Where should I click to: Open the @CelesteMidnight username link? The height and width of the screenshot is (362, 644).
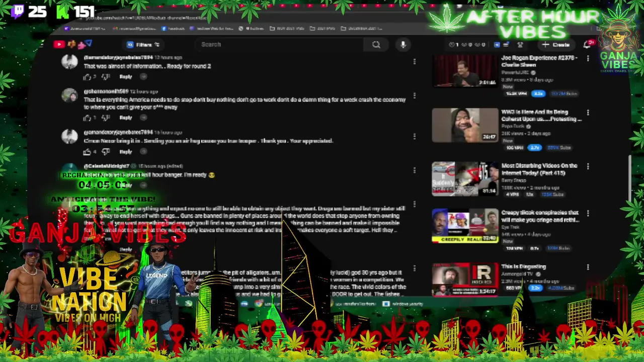(107, 166)
